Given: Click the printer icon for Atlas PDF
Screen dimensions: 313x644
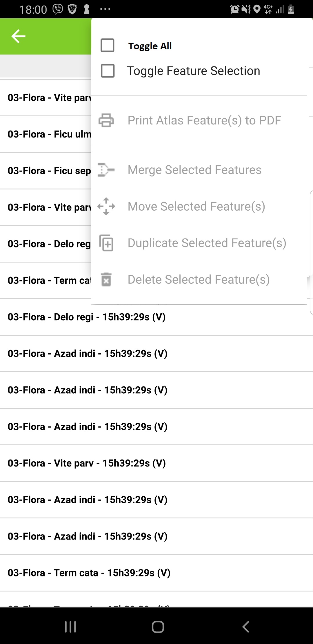Looking at the screenshot, I should pos(106,120).
